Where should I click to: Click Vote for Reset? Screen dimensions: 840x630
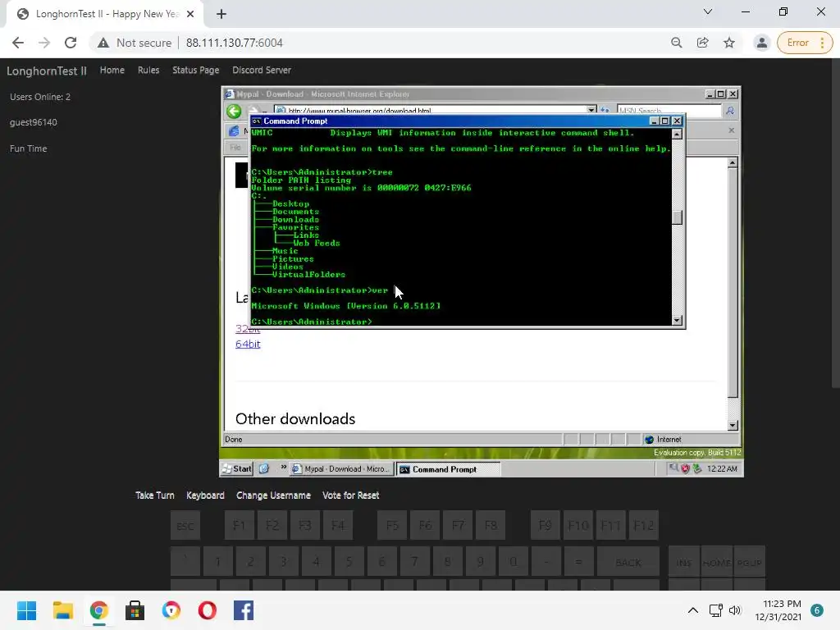tap(351, 495)
